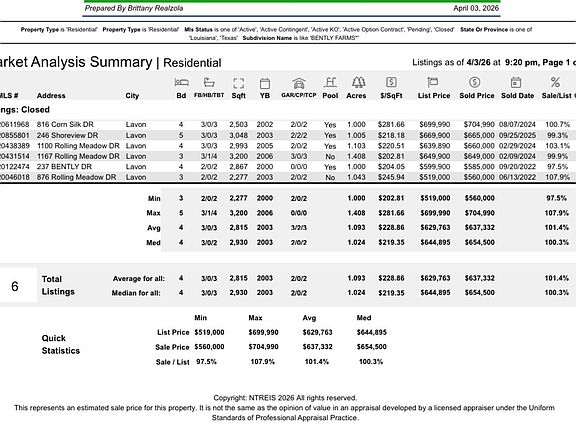Click sold date 09/25/2025
Screen dimensions: 576x432
click(x=517, y=135)
